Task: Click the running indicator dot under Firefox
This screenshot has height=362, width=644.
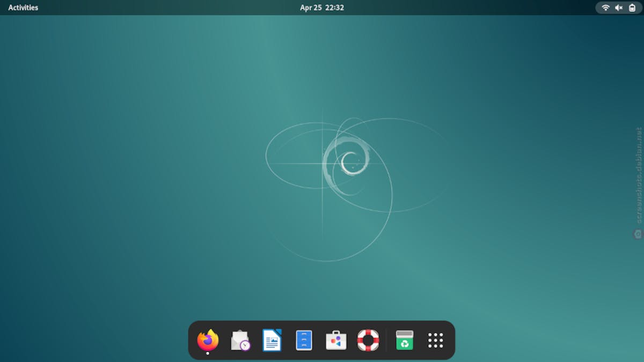Action: click(x=208, y=353)
